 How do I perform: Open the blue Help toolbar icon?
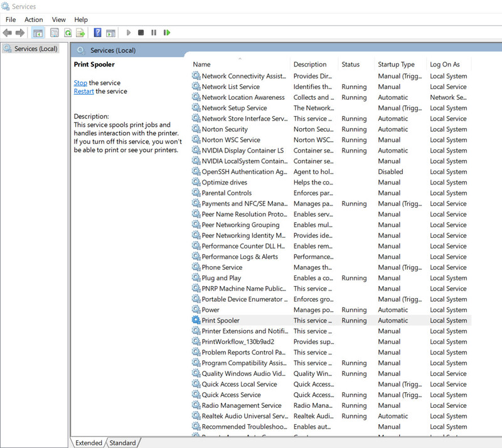97,33
